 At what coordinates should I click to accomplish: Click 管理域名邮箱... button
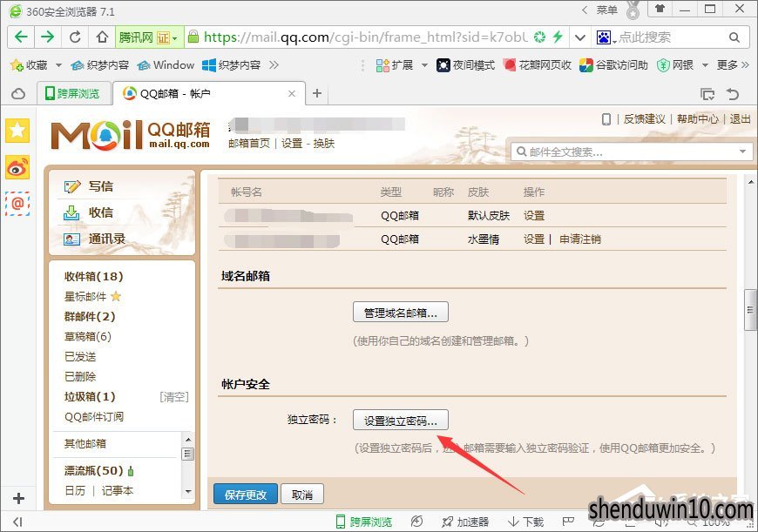click(x=401, y=313)
